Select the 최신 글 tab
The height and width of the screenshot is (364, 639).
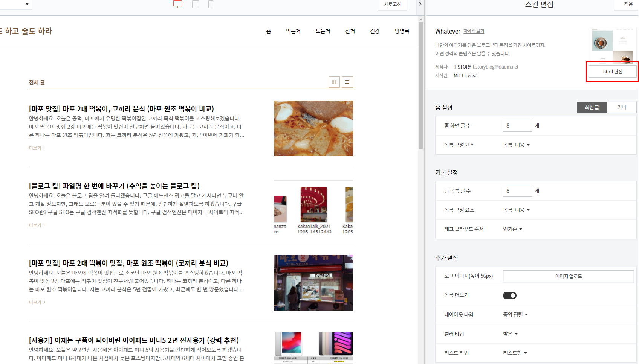592,107
